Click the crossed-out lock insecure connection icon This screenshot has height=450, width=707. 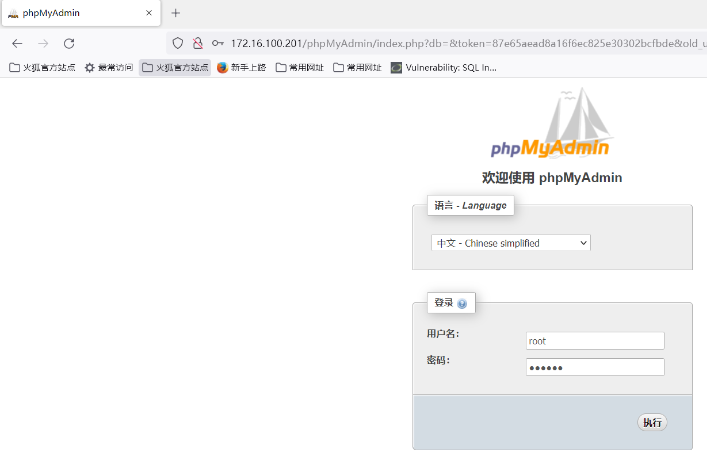(197, 43)
